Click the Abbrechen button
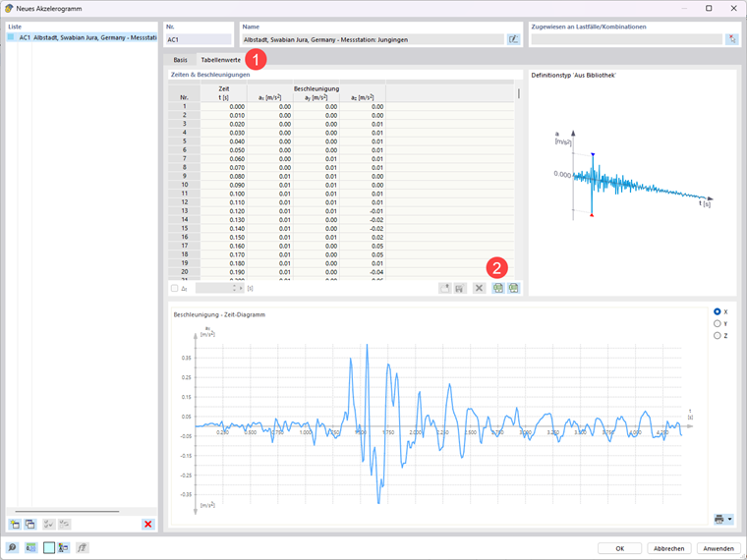The height and width of the screenshot is (560, 747). [x=669, y=548]
